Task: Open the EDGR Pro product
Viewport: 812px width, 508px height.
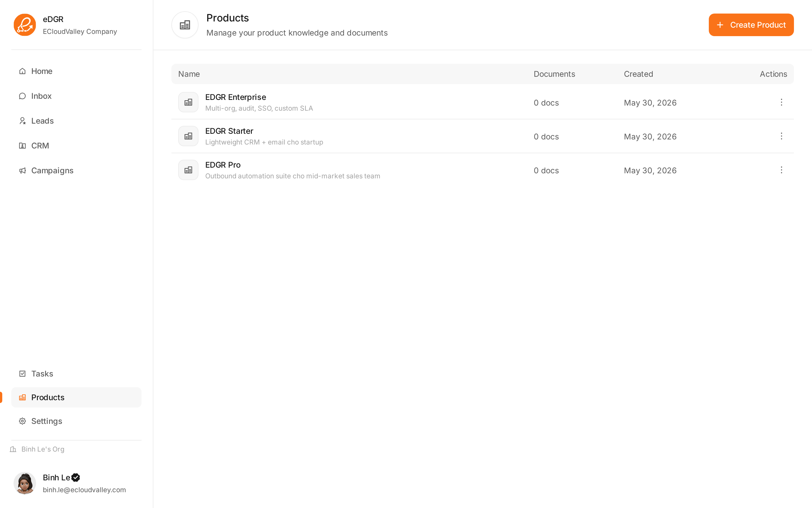Action: [x=223, y=165]
